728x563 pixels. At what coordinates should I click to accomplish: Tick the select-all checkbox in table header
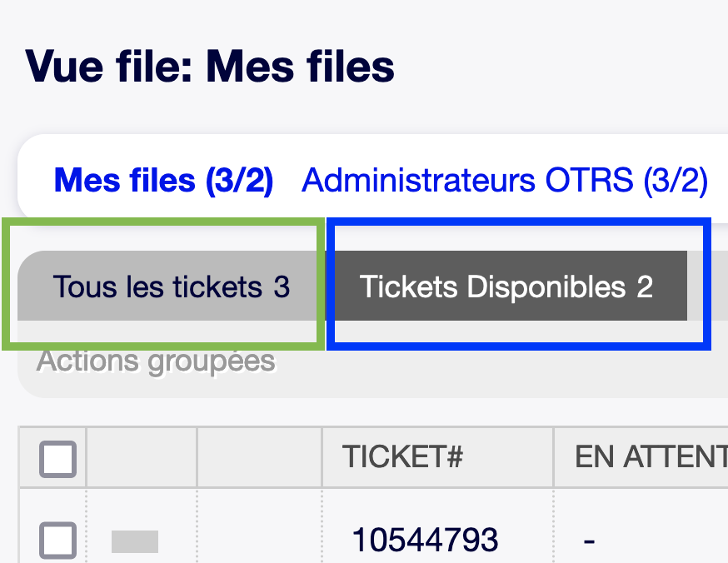(x=57, y=459)
